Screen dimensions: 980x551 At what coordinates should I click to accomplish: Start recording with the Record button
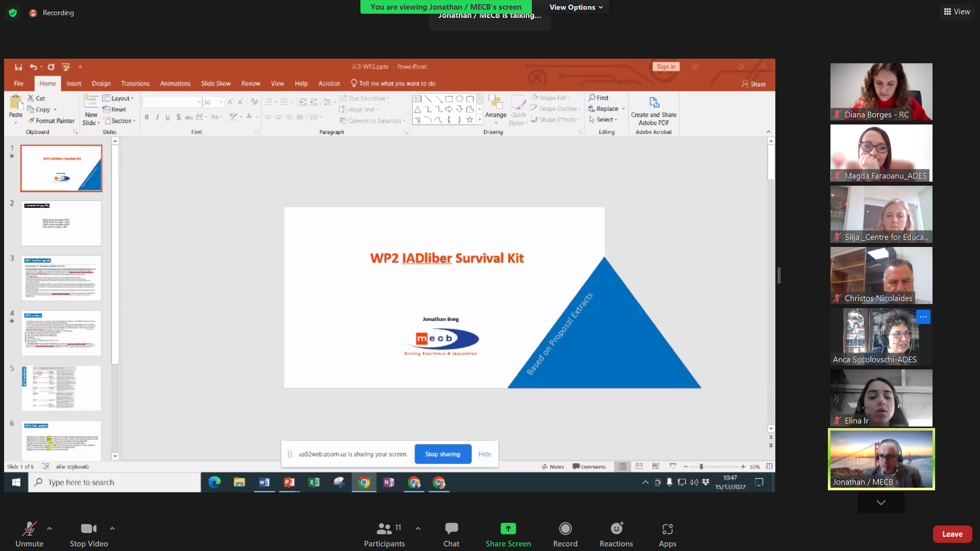coord(565,534)
